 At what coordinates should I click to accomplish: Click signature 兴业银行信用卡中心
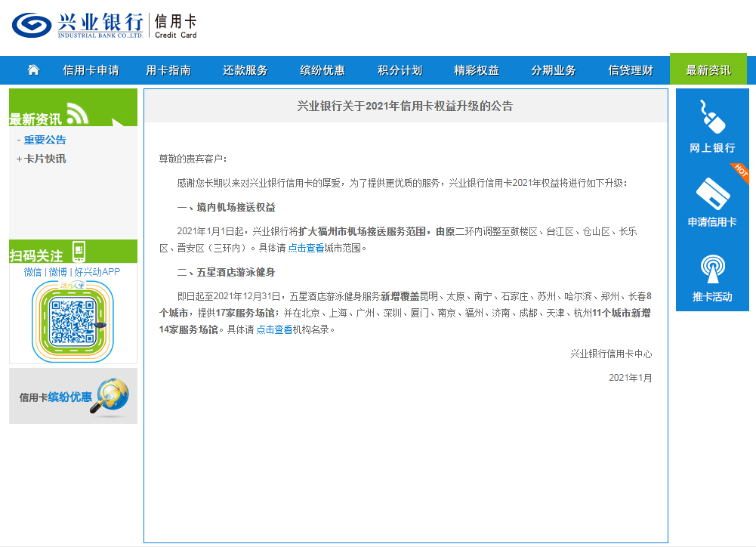611,354
